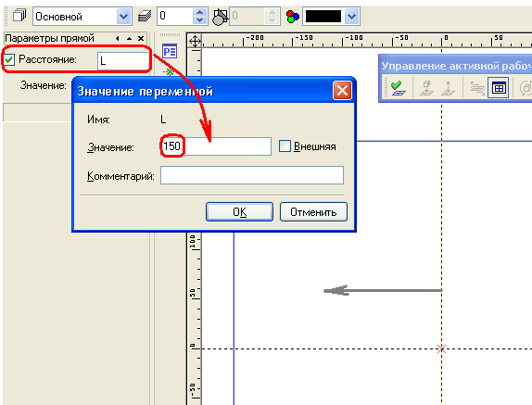The height and width of the screenshot is (405, 532).
Task: Click the layer number field showing 0
Action: coord(175,17)
